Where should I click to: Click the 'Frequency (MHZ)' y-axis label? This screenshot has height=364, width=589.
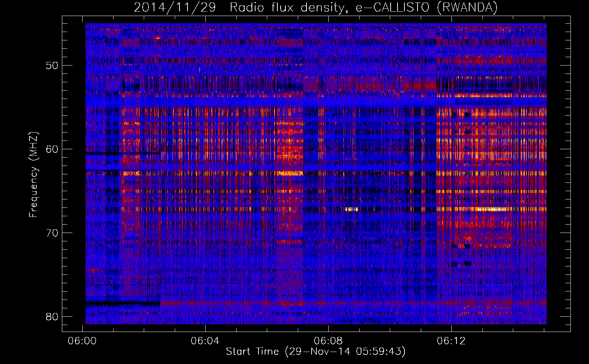33,175
